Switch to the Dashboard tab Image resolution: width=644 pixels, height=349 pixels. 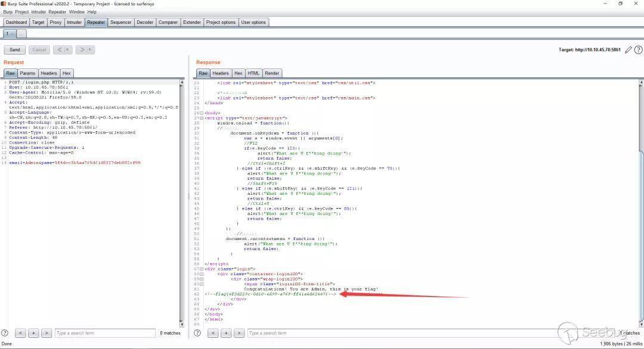tap(17, 22)
